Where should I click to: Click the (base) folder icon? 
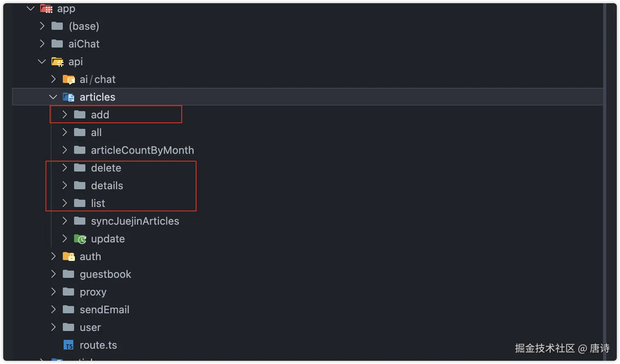coord(58,26)
